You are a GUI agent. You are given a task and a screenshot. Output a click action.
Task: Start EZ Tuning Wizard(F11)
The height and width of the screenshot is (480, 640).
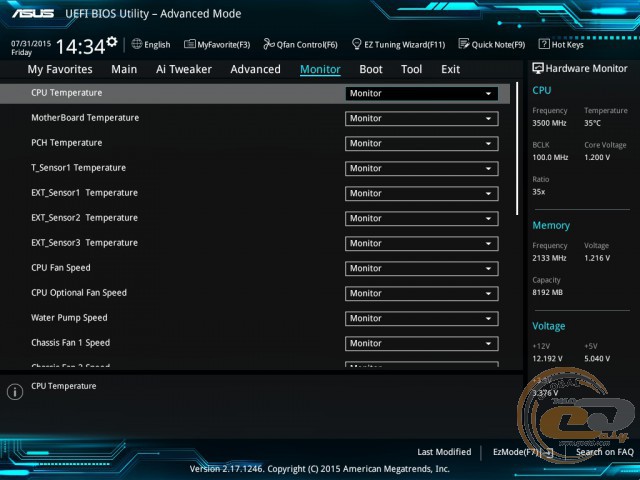[x=398, y=44]
